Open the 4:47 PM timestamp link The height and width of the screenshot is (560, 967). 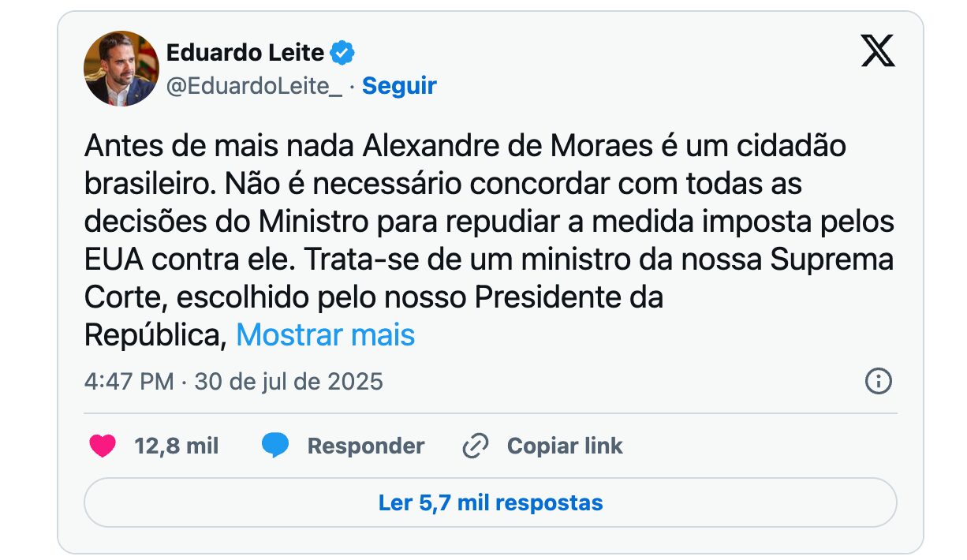point(129,382)
